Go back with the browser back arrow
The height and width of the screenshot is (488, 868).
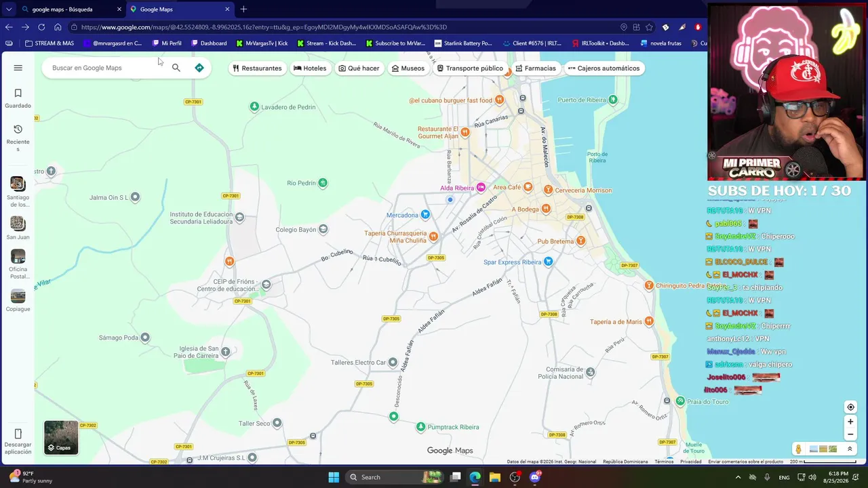[x=9, y=27]
